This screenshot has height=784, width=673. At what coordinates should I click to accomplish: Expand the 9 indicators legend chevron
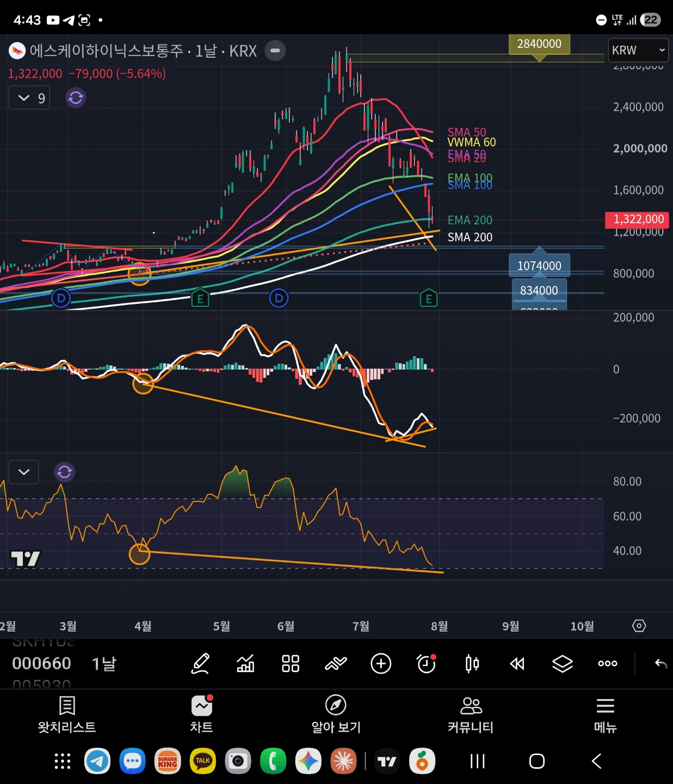click(29, 98)
